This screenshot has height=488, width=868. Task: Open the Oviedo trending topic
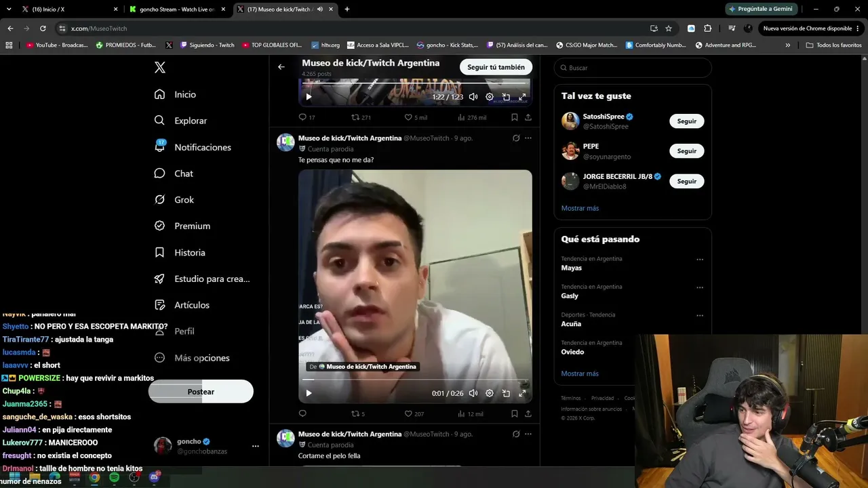[572, 352]
